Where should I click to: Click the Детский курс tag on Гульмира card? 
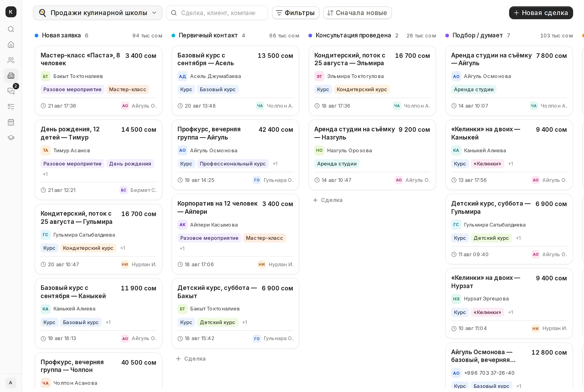coord(491,238)
